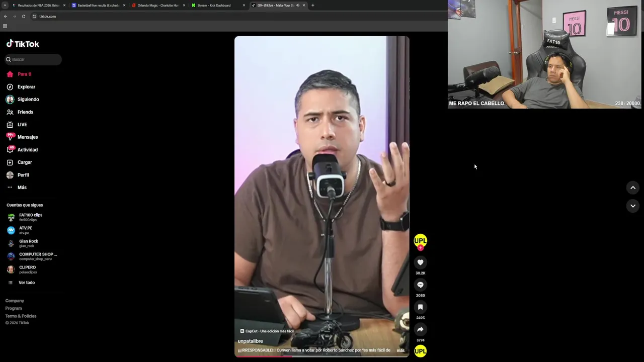
Task: Reload the page
Action: [x=23, y=16]
